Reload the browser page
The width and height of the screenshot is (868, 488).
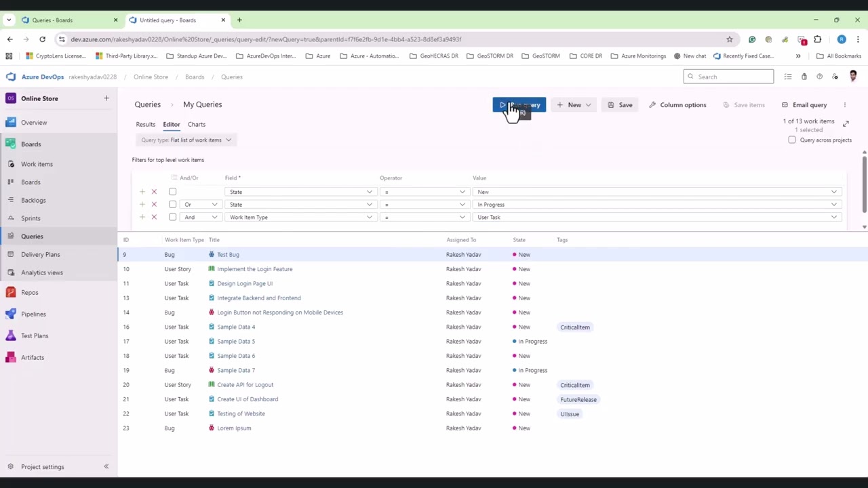click(42, 39)
